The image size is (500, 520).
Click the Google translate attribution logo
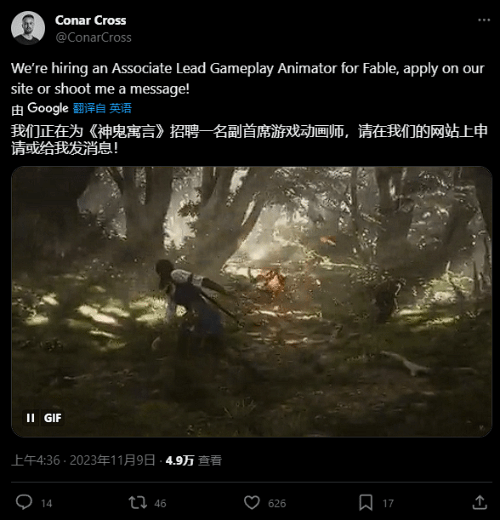[48, 108]
